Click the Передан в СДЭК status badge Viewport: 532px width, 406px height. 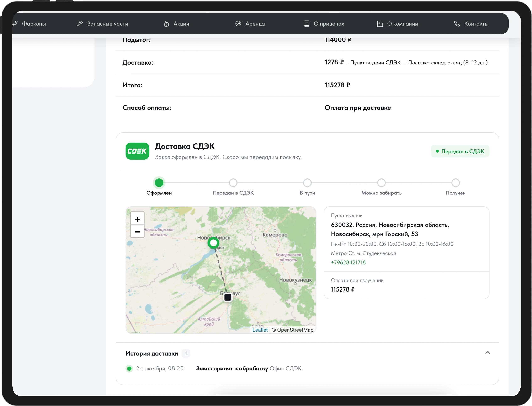pyautogui.click(x=460, y=151)
